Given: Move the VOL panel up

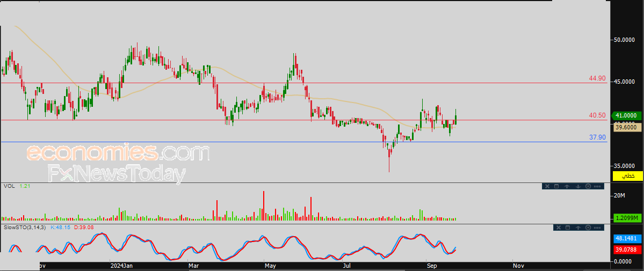Looking at the screenshot, I should pos(567,186).
